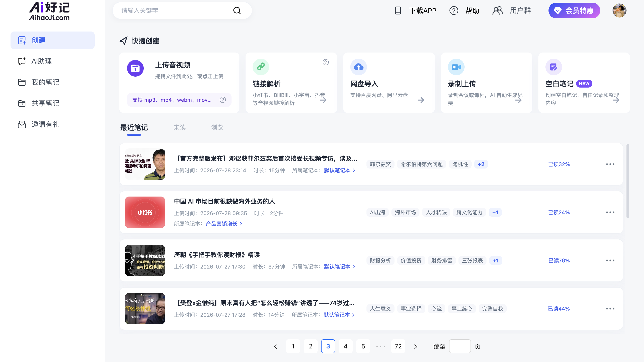Go to the next page arrow
The width and height of the screenshot is (644, 362).
(416, 346)
